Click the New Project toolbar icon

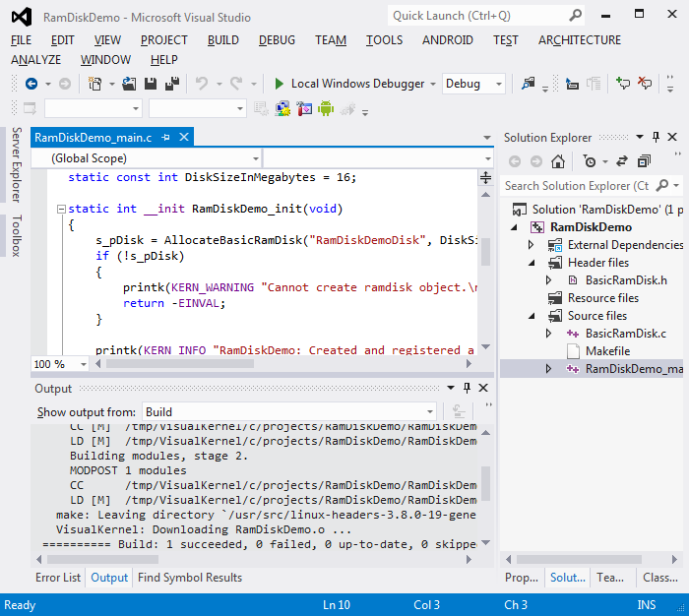(x=94, y=84)
